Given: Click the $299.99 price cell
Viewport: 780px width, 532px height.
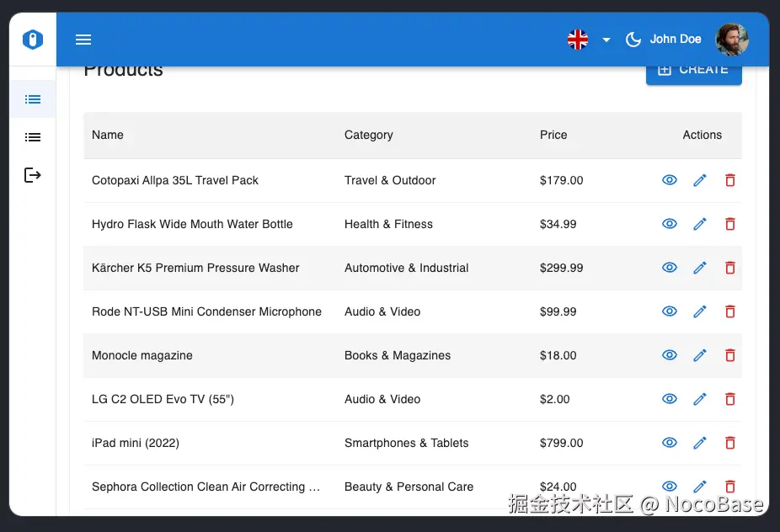Looking at the screenshot, I should (561, 268).
